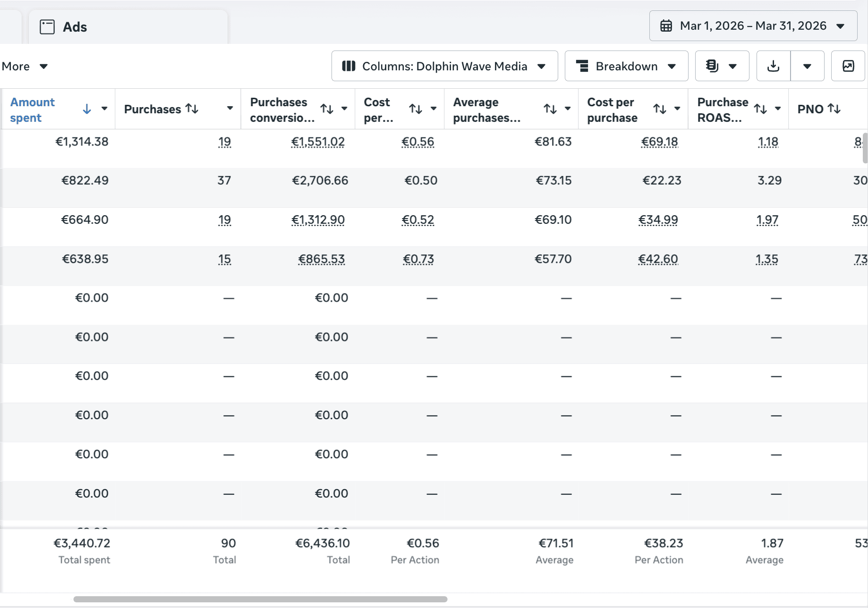The height and width of the screenshot is (608, 868).
Task: Click the €0.73 cost per value
Action: (418, 259)
